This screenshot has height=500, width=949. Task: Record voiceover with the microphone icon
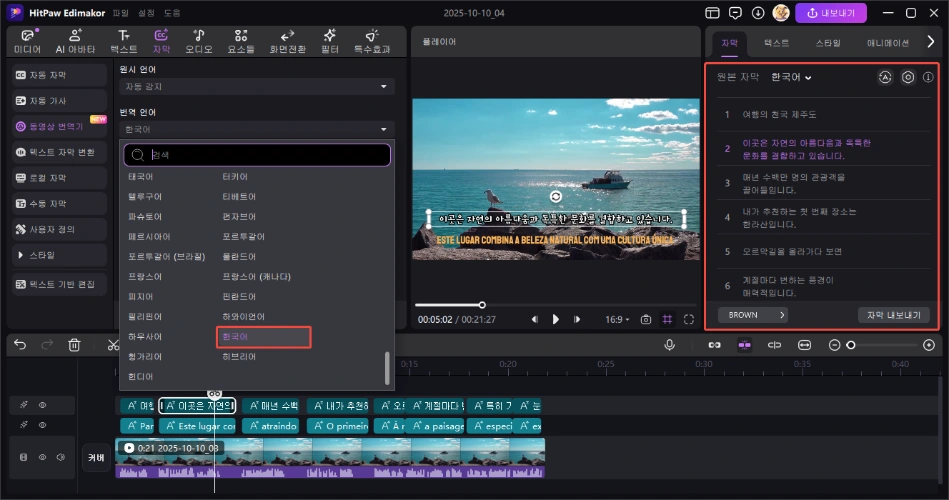click(x=670, y=344)
